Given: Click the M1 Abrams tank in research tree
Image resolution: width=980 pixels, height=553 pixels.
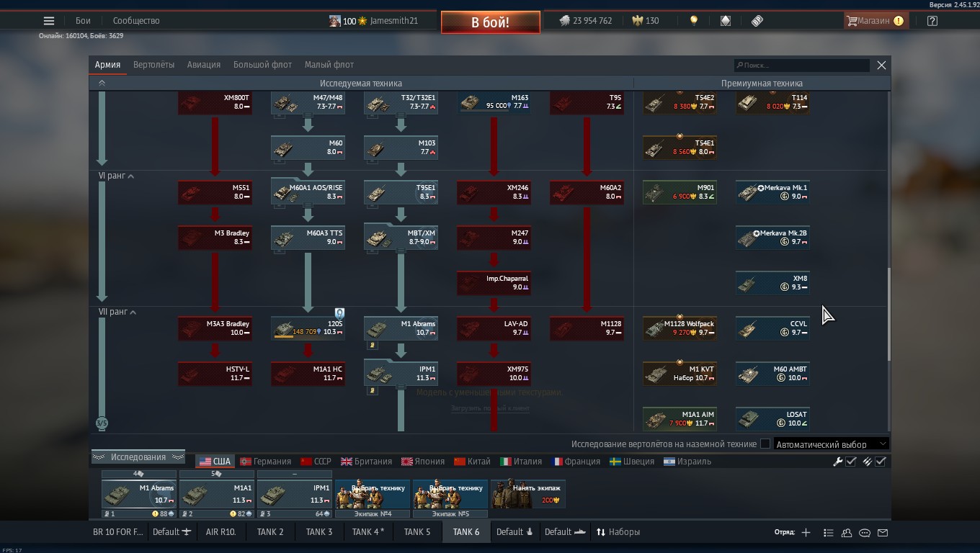Looking at the screenshot, I should click(401, 328).
